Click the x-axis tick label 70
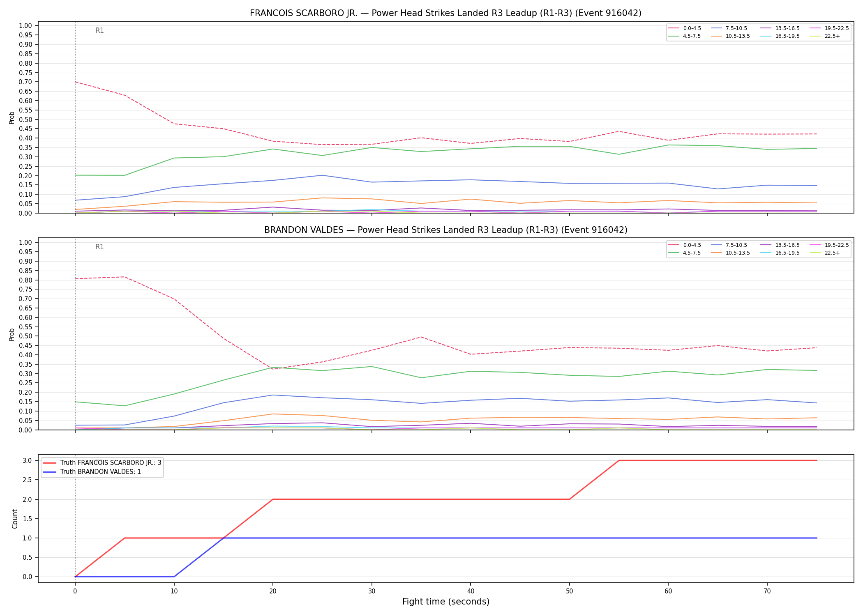This screenshot has width=863, height=616. (x=767, y=591)
